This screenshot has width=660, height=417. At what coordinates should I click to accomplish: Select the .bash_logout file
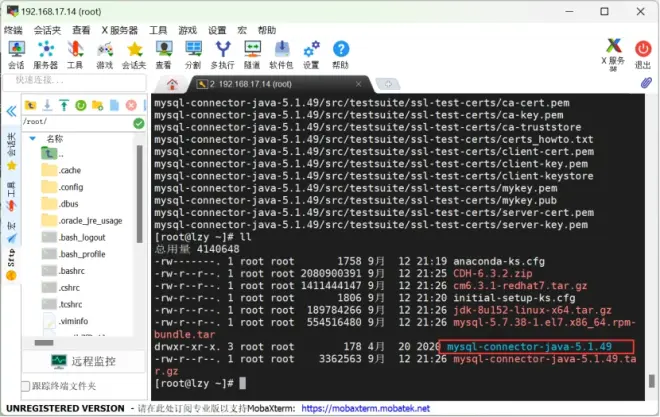point(73,237)
